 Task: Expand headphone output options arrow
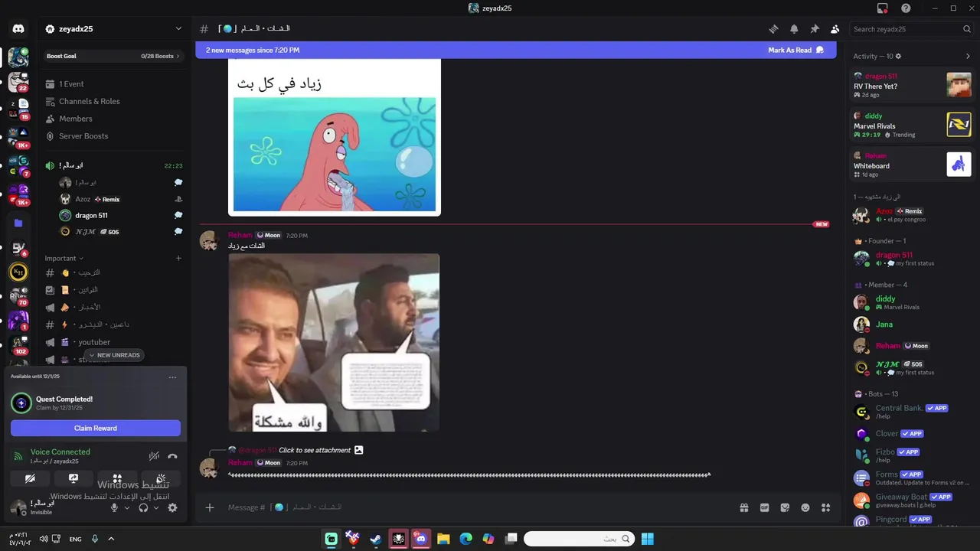coord(156,507)
